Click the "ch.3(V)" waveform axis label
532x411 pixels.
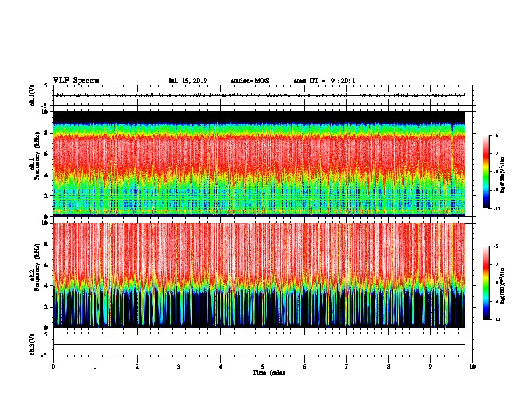(32, 345)
